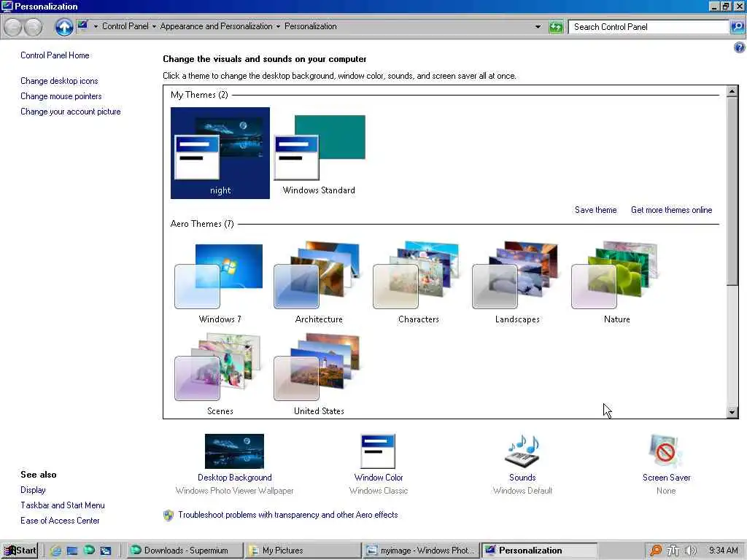This screenshot has width=747, height=560.
Task: Open the Sounds icon
Action: (522, 451)
